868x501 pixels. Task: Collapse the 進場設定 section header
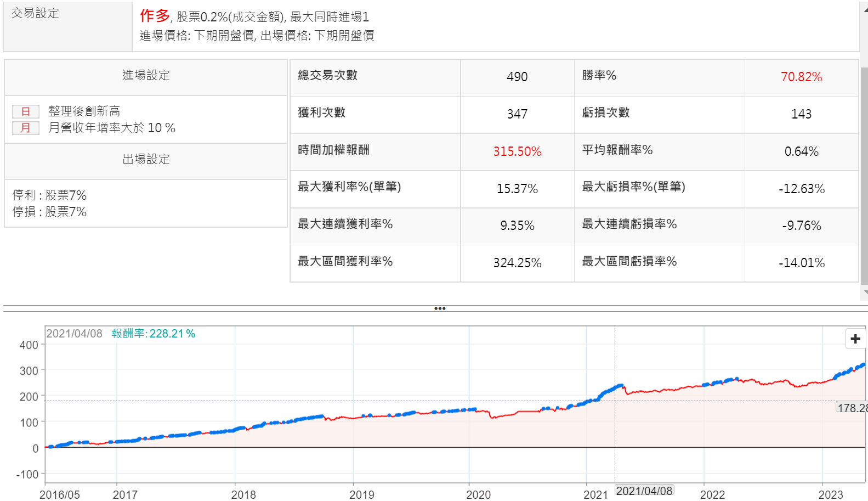[146, 76]
